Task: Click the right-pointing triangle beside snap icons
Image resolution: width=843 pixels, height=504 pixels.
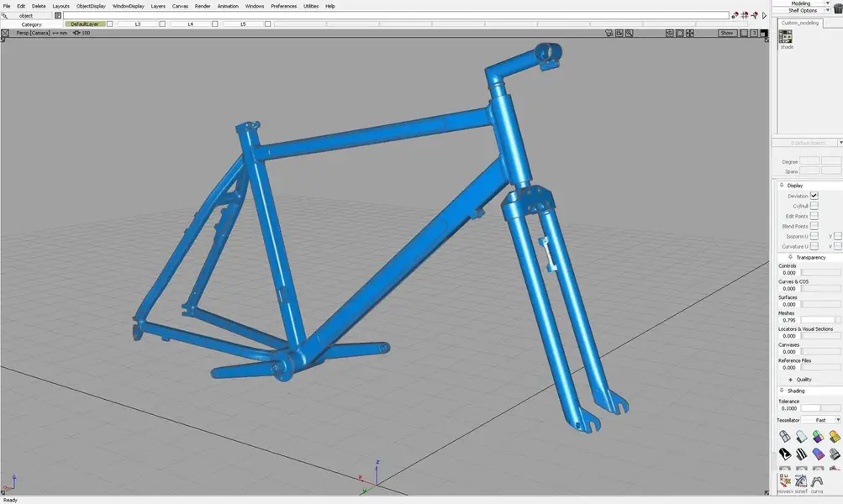Action: (x=764, y=16)
